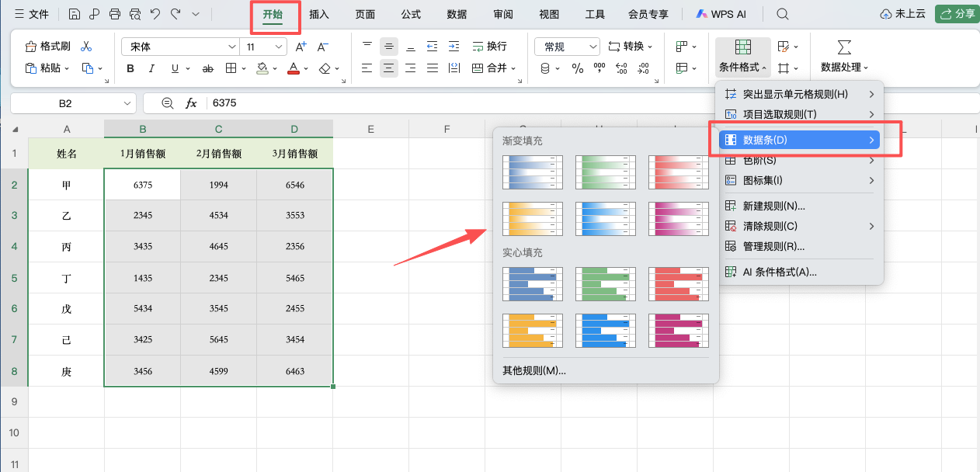Click the green 分享 share button
The height and width of the screenshot is (472, 980).
(x=956, y=14)
